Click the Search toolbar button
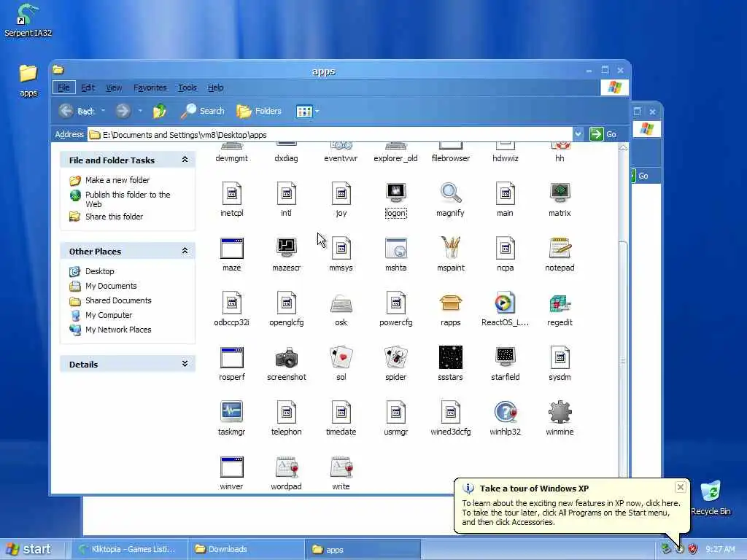Viewport: 747px width, 560px height. coord(203,111)
